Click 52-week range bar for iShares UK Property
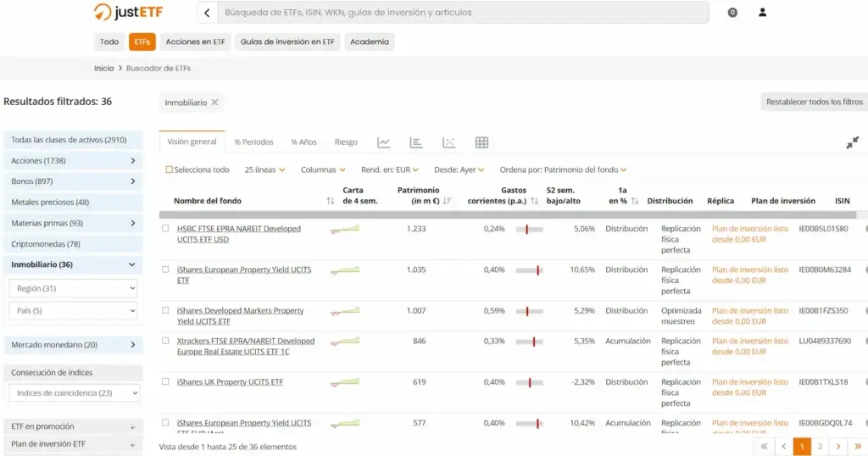Screen dimensions: 868x456 coord(529,382)
